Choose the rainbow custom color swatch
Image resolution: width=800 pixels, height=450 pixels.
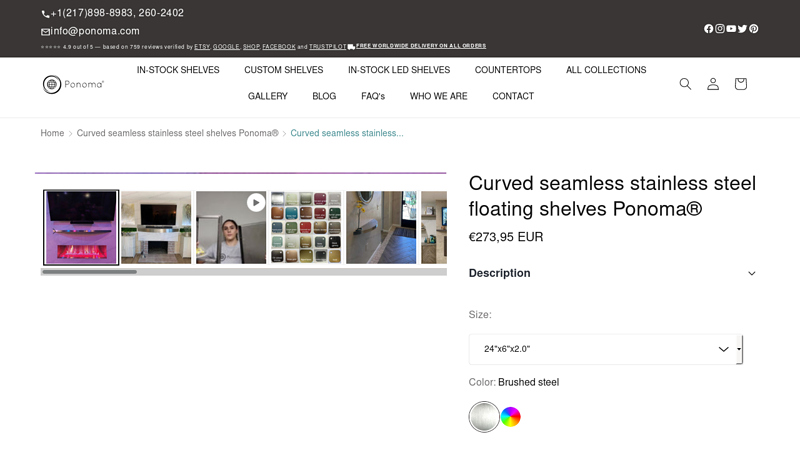[x=510, y=417]
